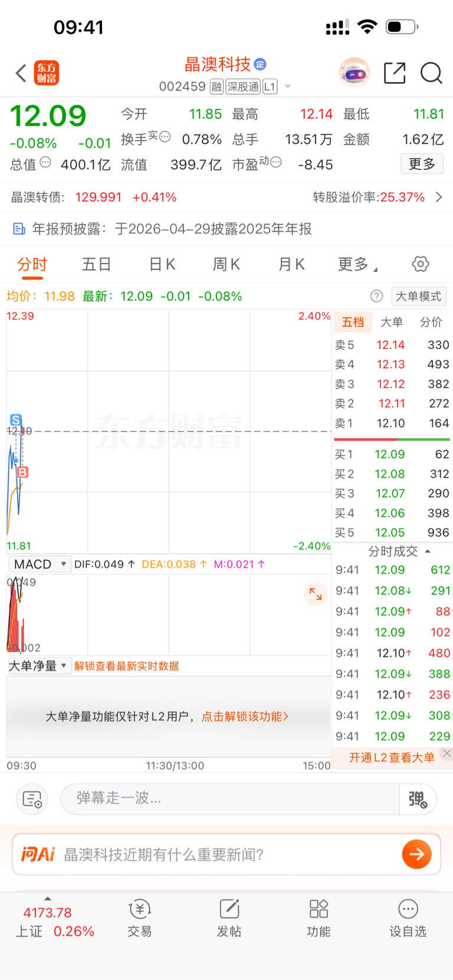Tap the 更多 quote details button
The width and height of the screenshot is (453, 980).
[422, 164]
